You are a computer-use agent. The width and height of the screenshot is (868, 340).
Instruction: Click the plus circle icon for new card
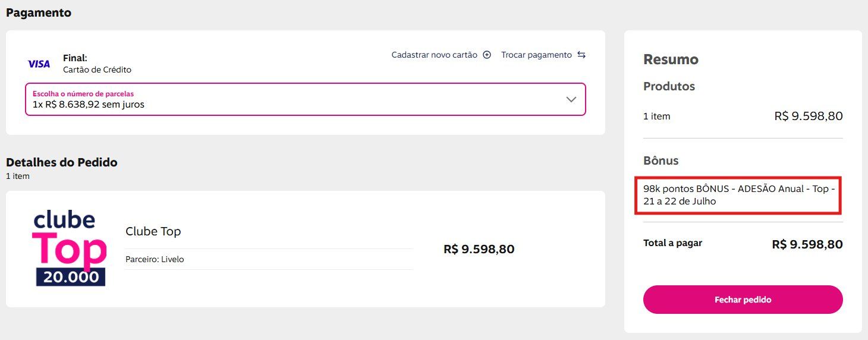(x=487, y=55)
